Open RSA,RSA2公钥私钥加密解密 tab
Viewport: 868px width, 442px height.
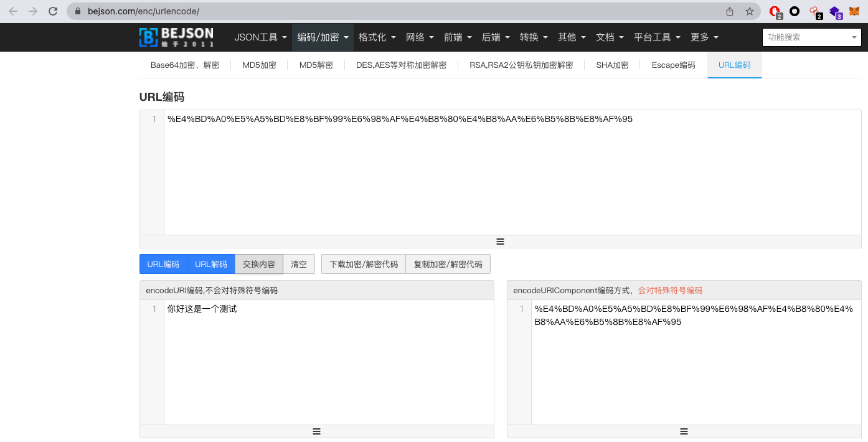pos(521,65)
